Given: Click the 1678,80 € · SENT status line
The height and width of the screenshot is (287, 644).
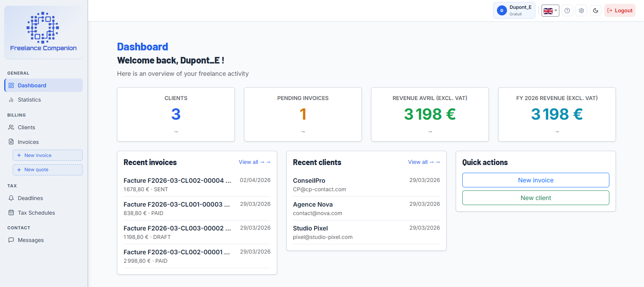Looking at the screenshot, I should pyautogui.click(x=146, y=189).
